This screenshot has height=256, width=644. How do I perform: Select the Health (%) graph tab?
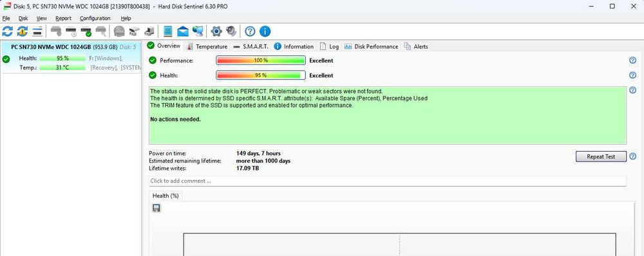tap(166, 196)
